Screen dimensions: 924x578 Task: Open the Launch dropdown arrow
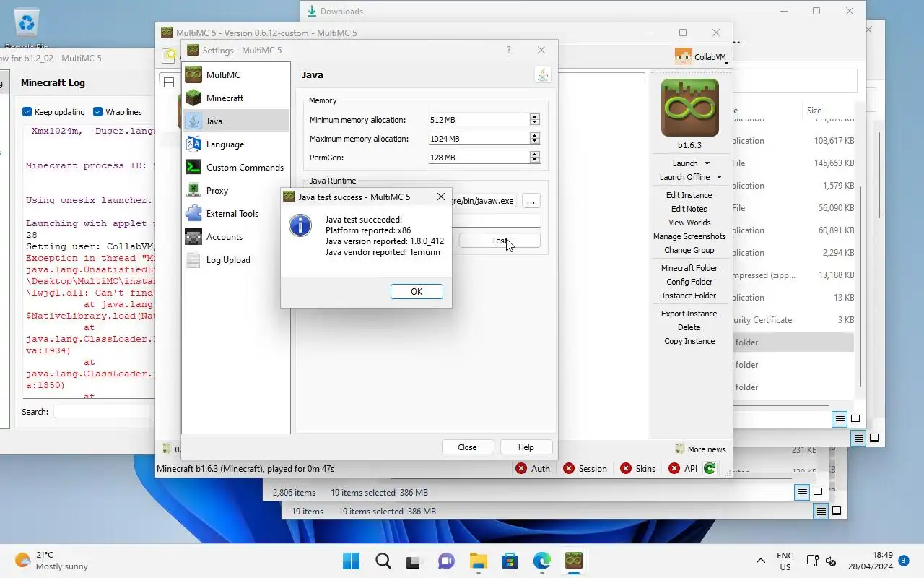coord(707,163)
